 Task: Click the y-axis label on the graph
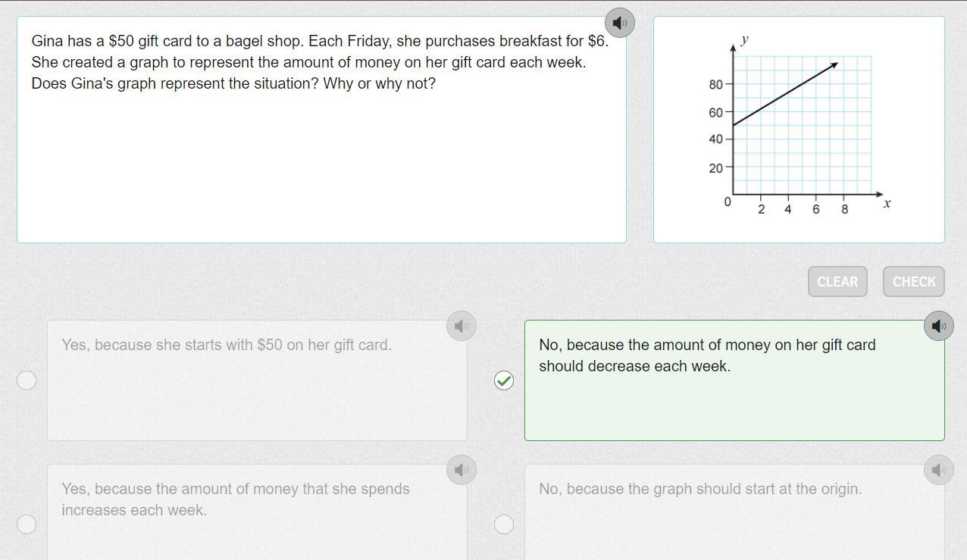coord(745,39)
